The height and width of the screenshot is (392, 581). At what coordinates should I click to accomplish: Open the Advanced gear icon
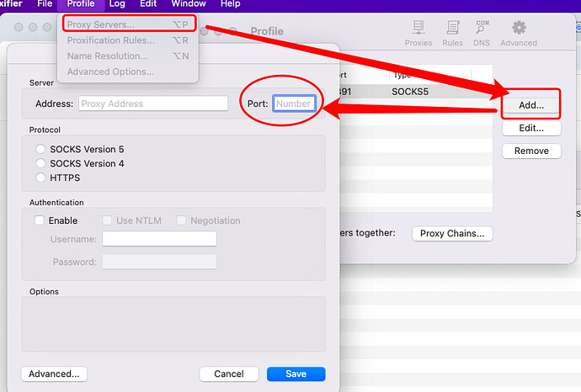pyautogui.click(x=519, y=33)
